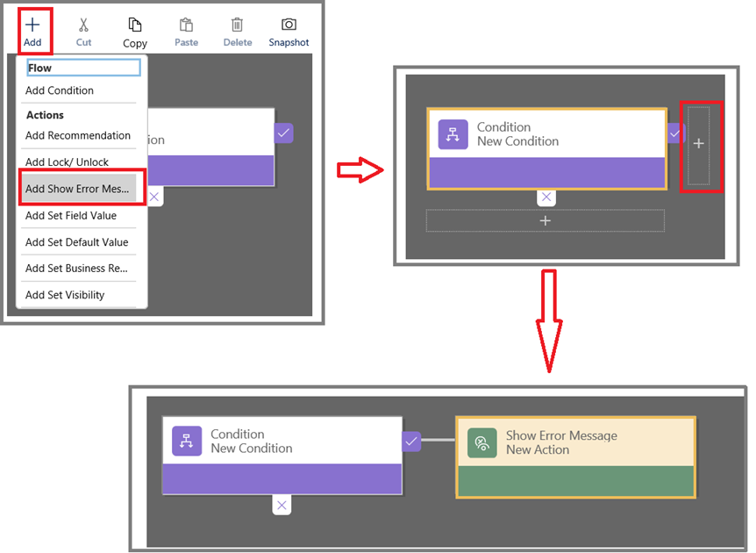Click the Paste clipboard icon
Screen dimensions: 756x553
click(186, 25)
